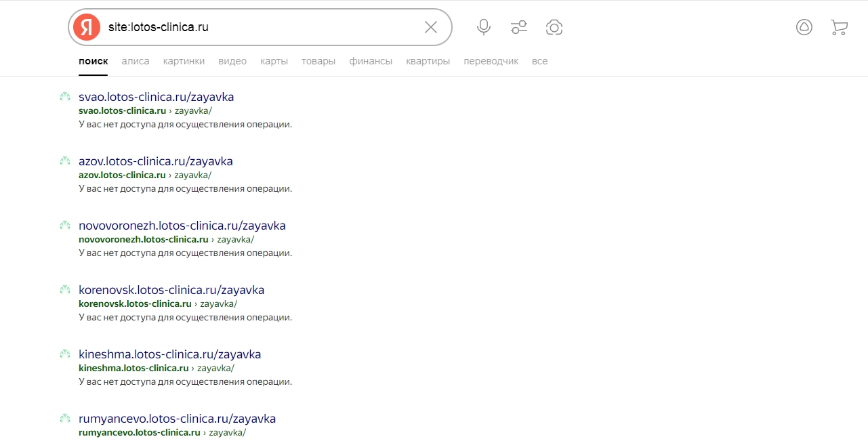The image size is (868, 441).
Task: Click green kineshma.lotos-clinica.ru domain link
Action: coord(133,368)
